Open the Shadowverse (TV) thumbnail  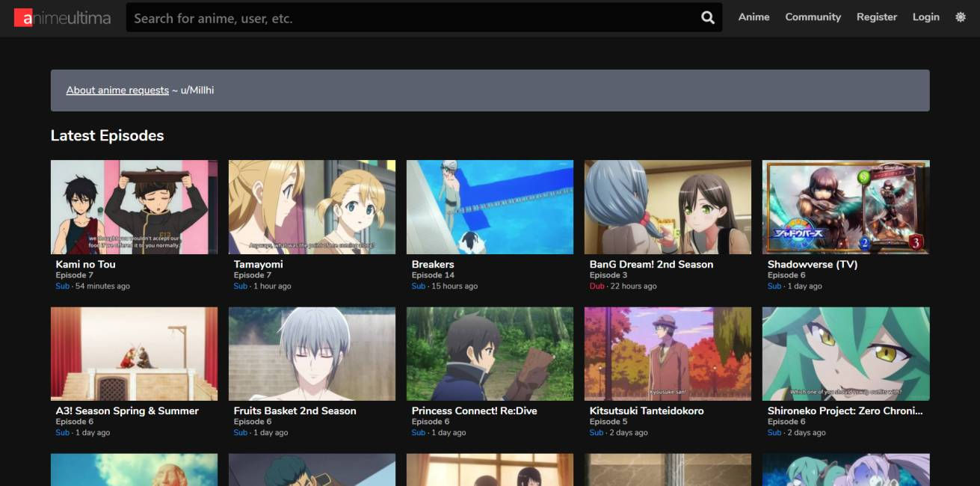tap(846, 207)
